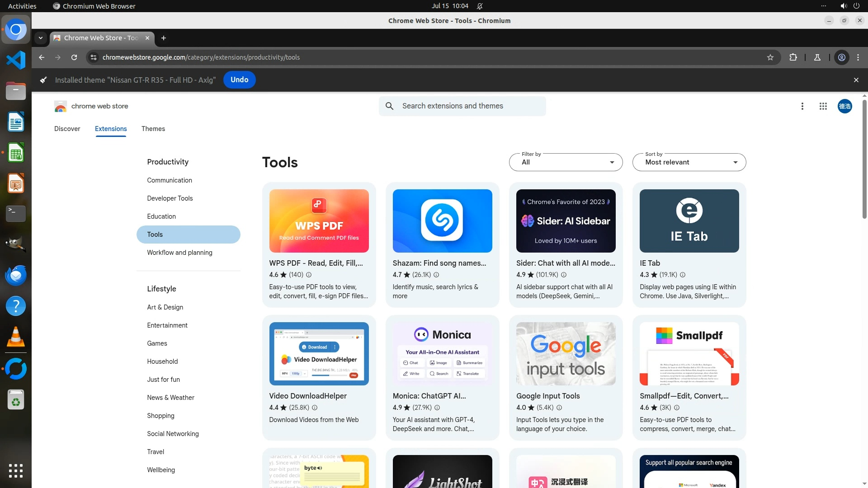Click info icon next to Shazam rating
The image size is (868, 488).
pos(436,275)
